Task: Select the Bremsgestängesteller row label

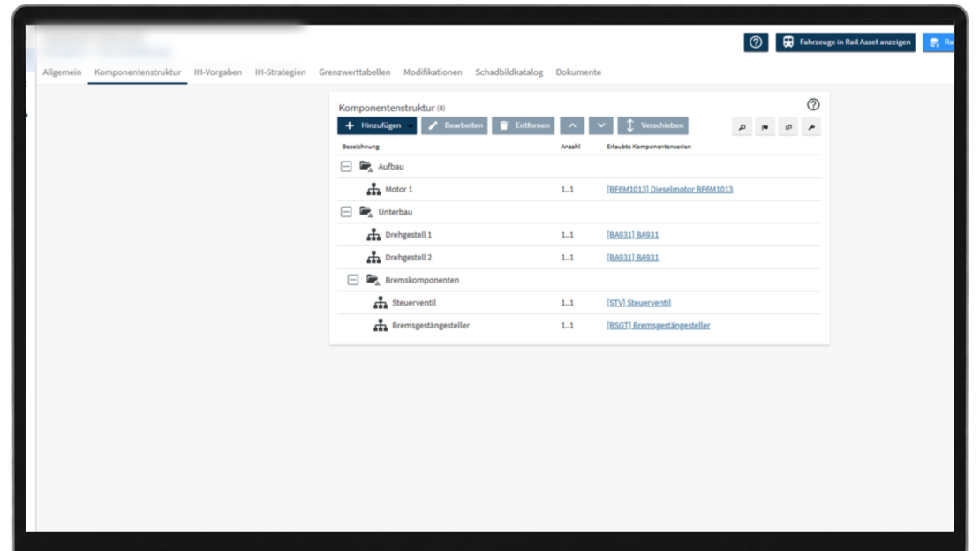Action: pos(431,325)
